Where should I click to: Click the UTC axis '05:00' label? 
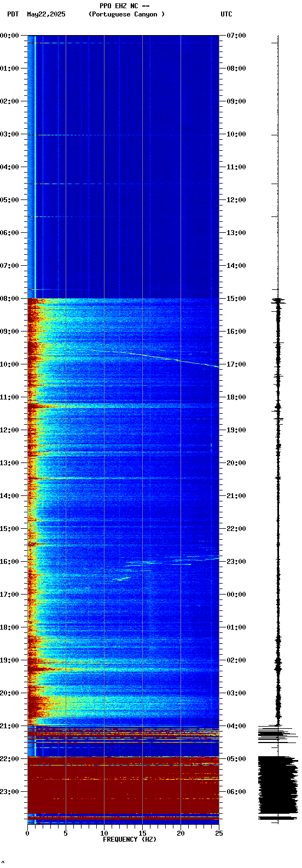point(236,759)
